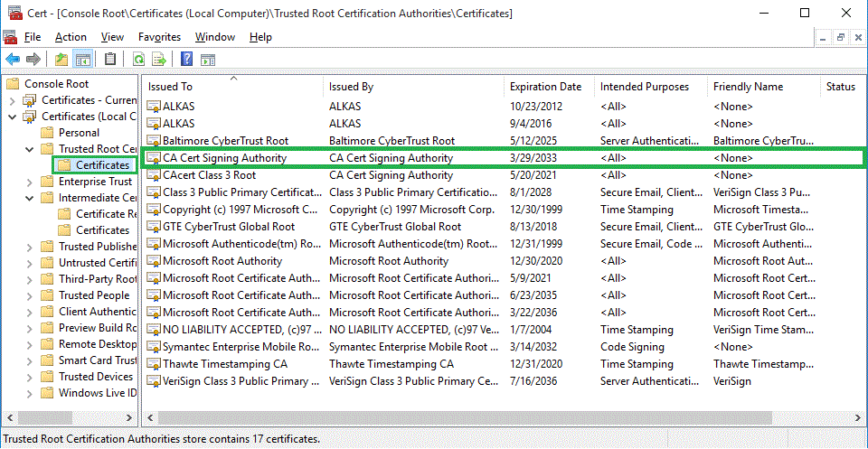This screenshot has width=868, height=449.
Task: Select the Trusted People folder
Action: (x=94, y=295)
